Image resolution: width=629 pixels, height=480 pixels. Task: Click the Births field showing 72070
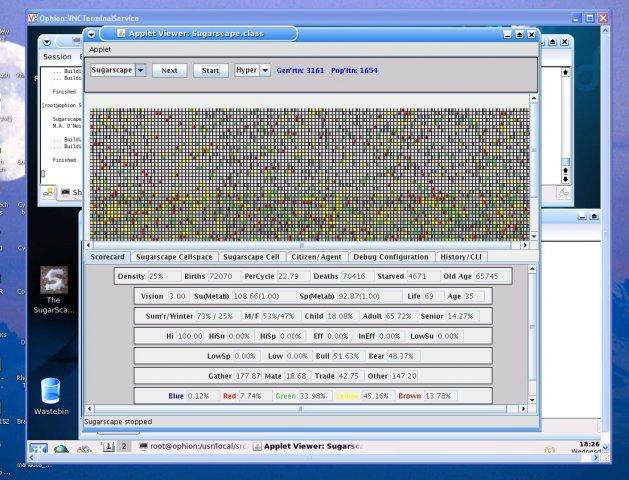click(224, 276)
